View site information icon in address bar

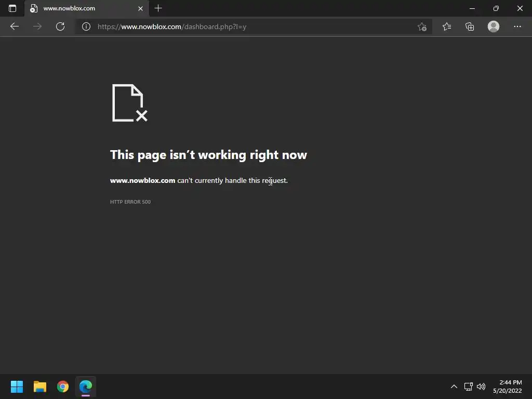coord(86,26)
